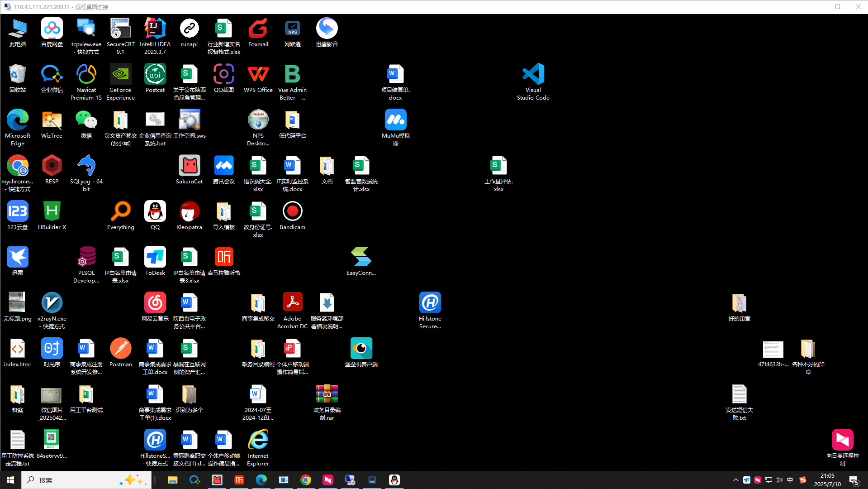
Task: Select the 喜马拉雅听书 icon
Action: click(224, 261)
